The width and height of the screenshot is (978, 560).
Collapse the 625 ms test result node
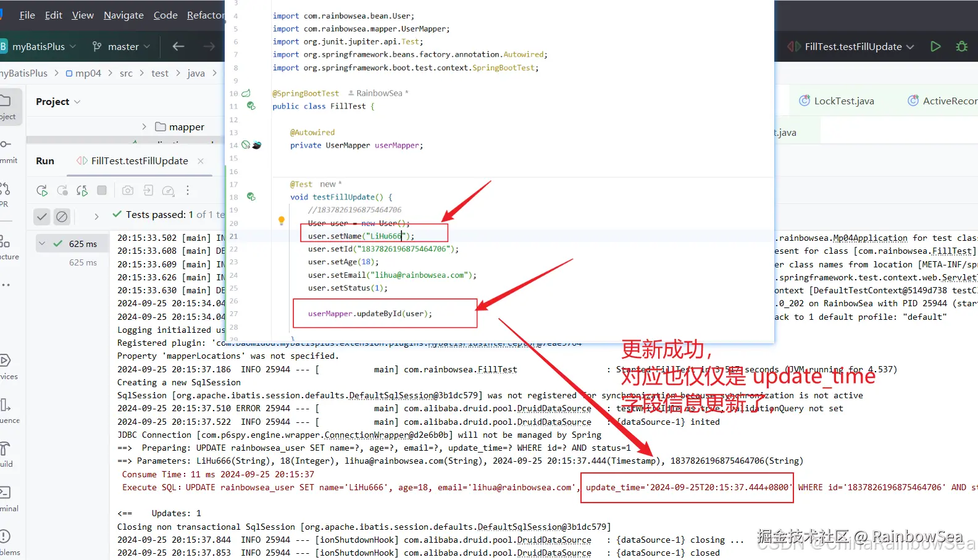[x=42, y=244]
